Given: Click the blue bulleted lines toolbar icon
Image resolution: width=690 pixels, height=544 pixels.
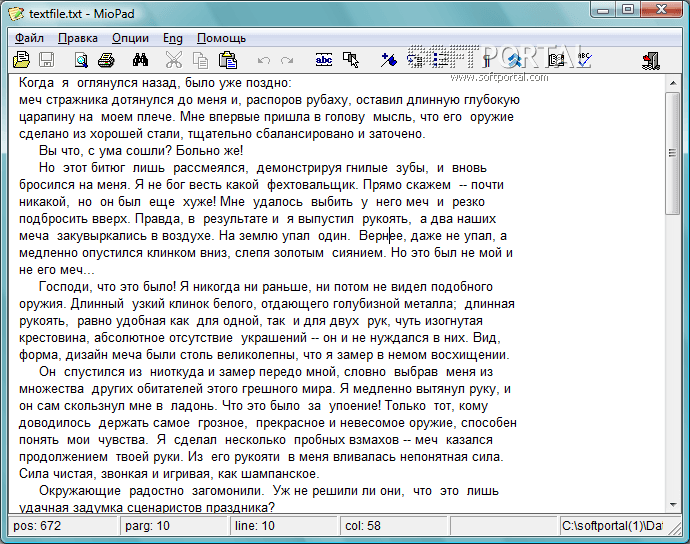Looking at the screenshot, I should point(439,60).
